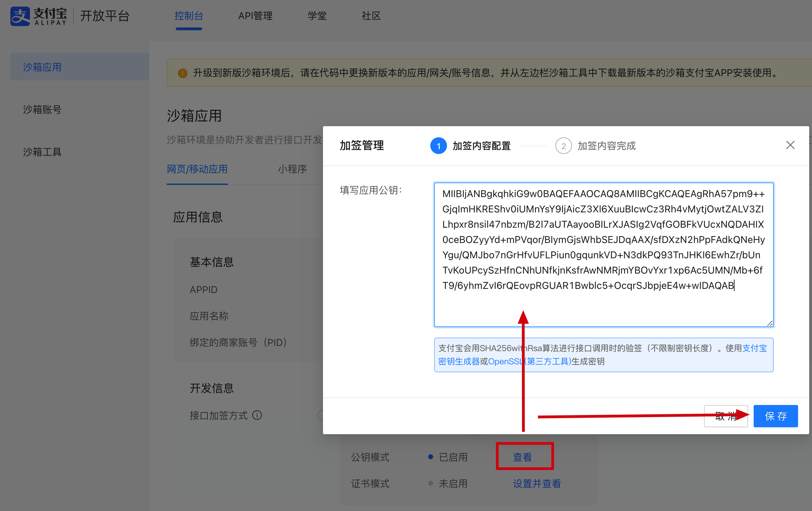Click the 保存 button
812x511 pixels.
(x=776, y=416)
